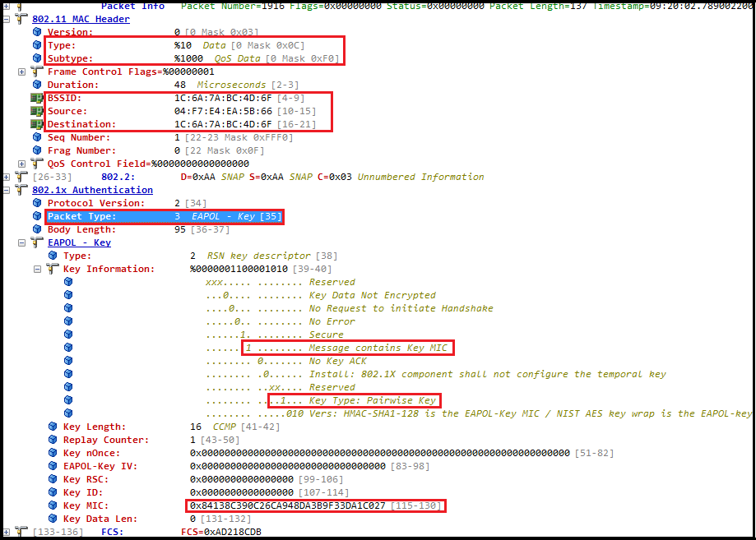Click the cube icon beside Replay Counter
Screen dimensions: 756x540
coord(53,440)
